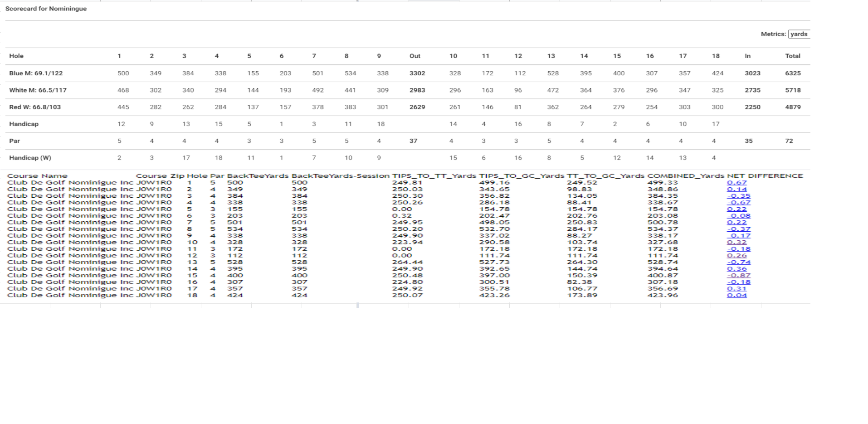This screenshot has width=868, height=424.
Task: Open the 0.22 link for hole 5
Action: [x=737, y=209]
